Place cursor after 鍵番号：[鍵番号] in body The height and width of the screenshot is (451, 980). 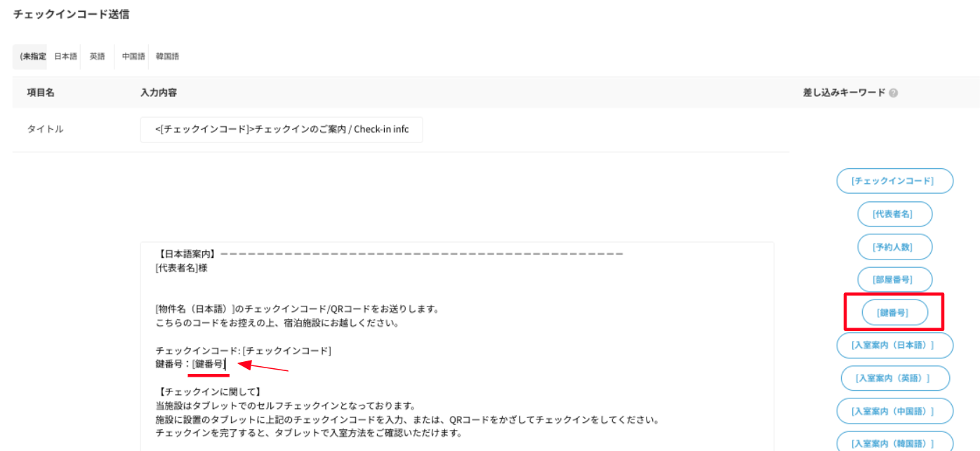(226, 364)
